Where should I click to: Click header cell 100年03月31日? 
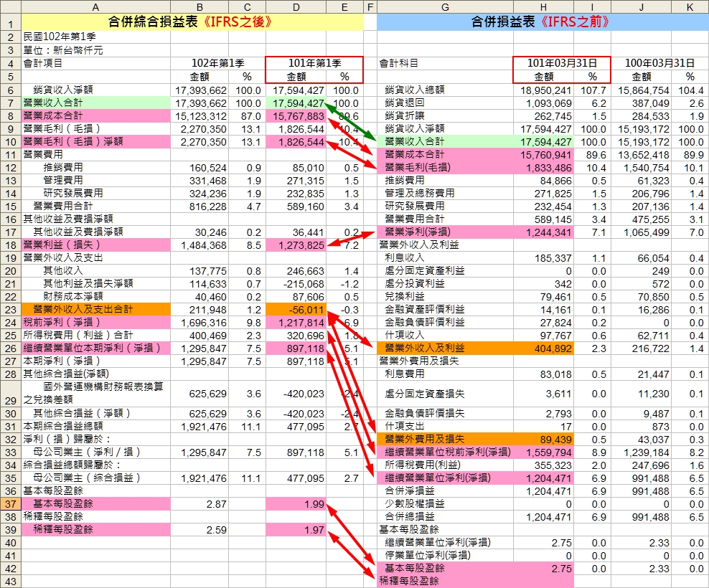659,63
